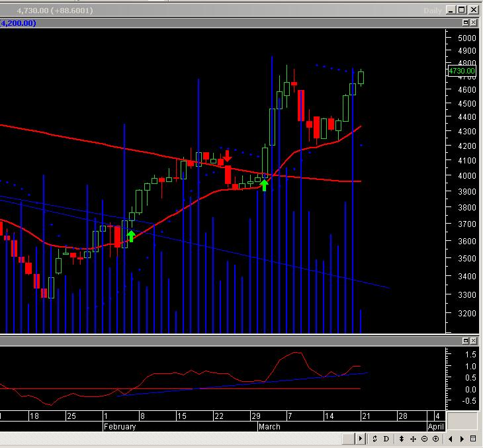Viewport: 483px width, 448px height.
Task: Click the 5000 price axis label
Action: (x=467, y=38)
